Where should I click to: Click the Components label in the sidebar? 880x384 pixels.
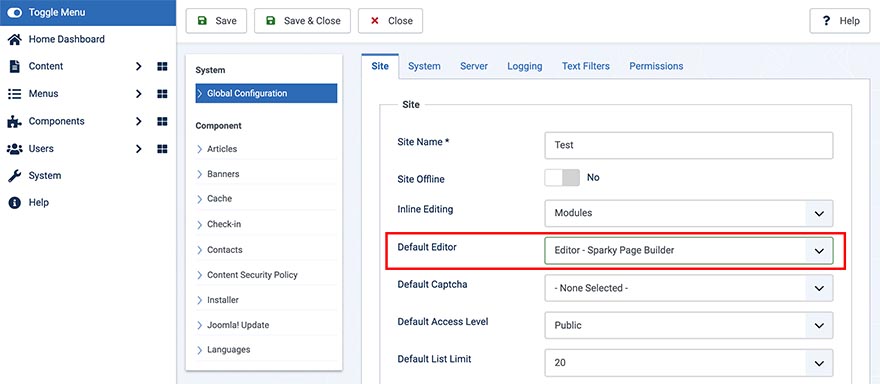point(56,121)
